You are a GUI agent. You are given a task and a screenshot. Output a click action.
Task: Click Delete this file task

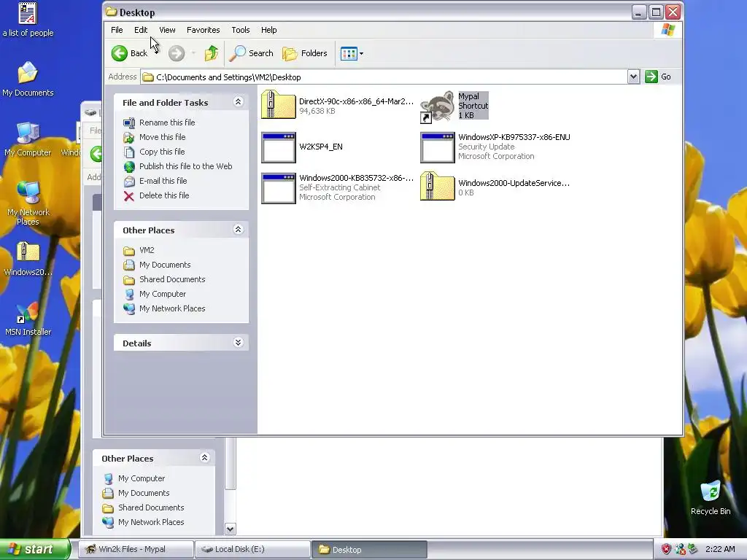point(164,195)
